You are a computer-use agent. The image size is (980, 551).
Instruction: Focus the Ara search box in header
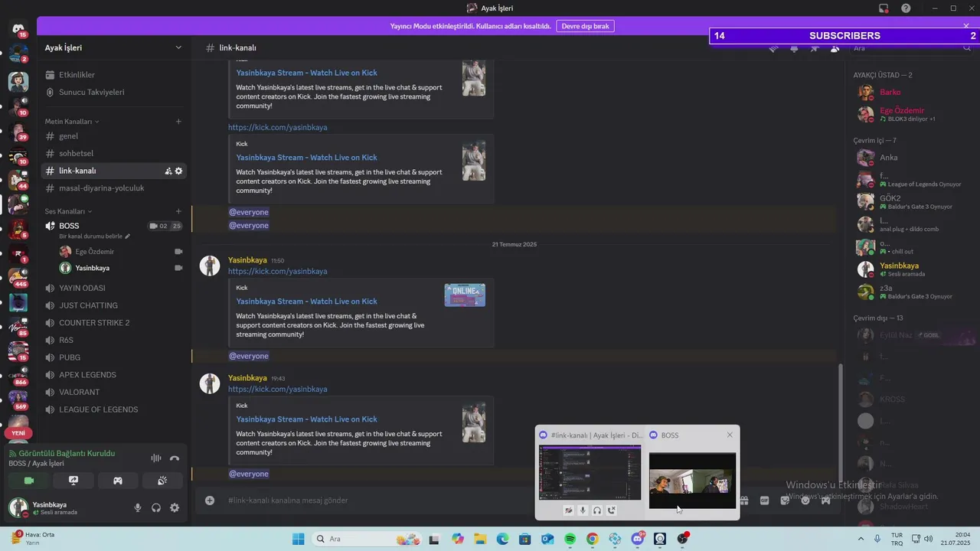911,48
